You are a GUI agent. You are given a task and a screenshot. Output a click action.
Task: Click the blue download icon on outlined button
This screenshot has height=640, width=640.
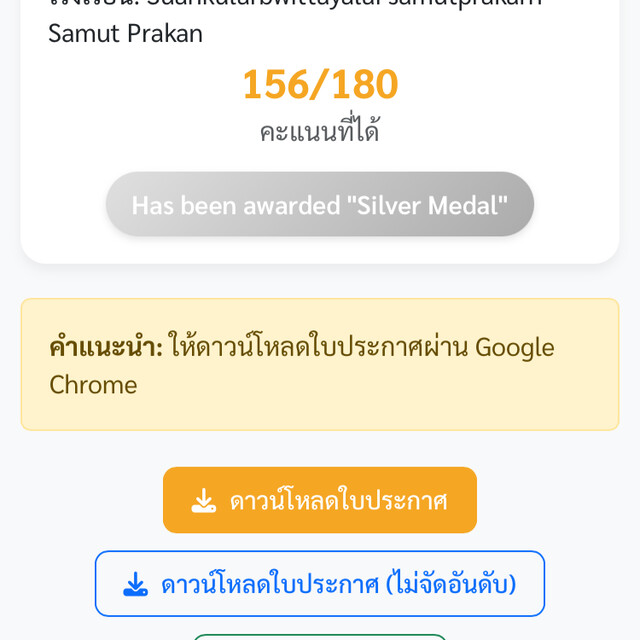[x=135, y=584]
